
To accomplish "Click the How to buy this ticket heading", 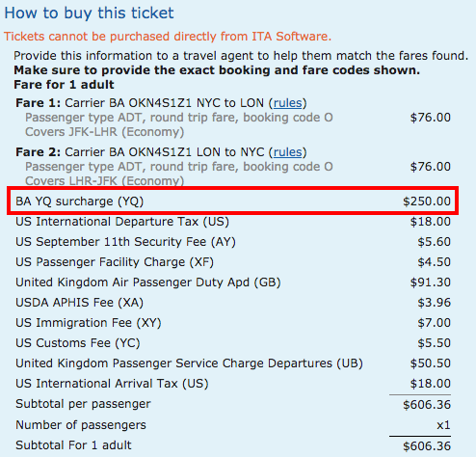I will click(89, 13).
